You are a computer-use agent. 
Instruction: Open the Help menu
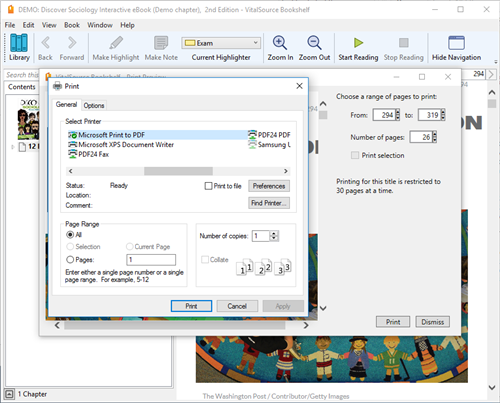pyautogui.click(x=127, y=25)
